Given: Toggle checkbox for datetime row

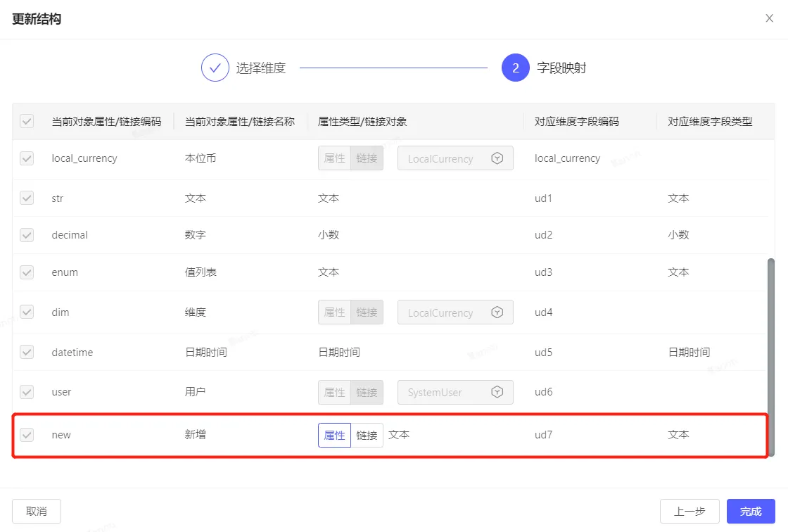Looking at the screenshot, I should (27, 352).
